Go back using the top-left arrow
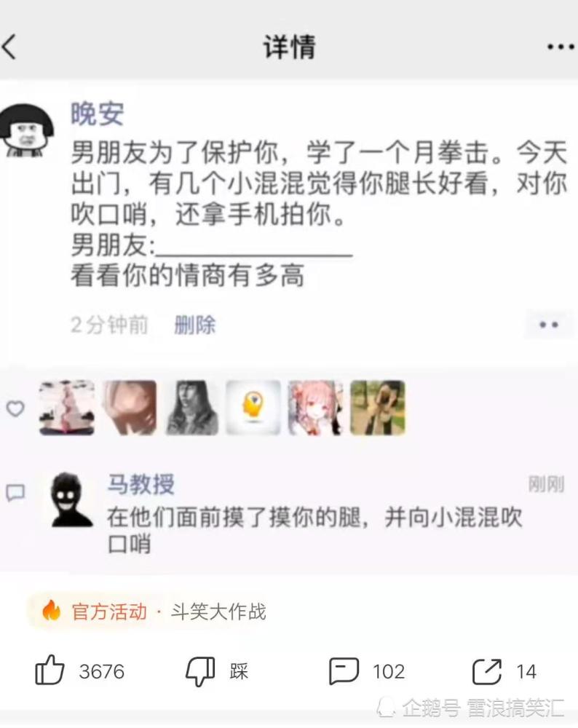This screenshot has width=578, height=728. (x=9, y=47)
